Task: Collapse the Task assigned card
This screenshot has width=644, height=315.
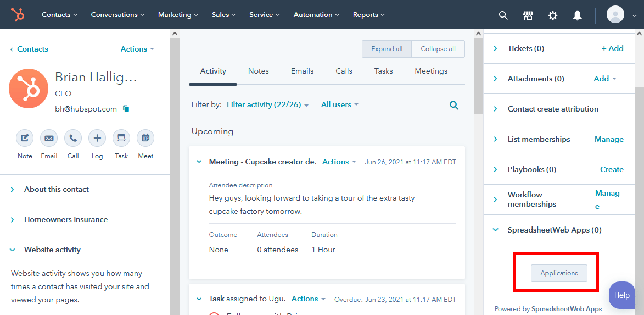Action: pos(199,299)
